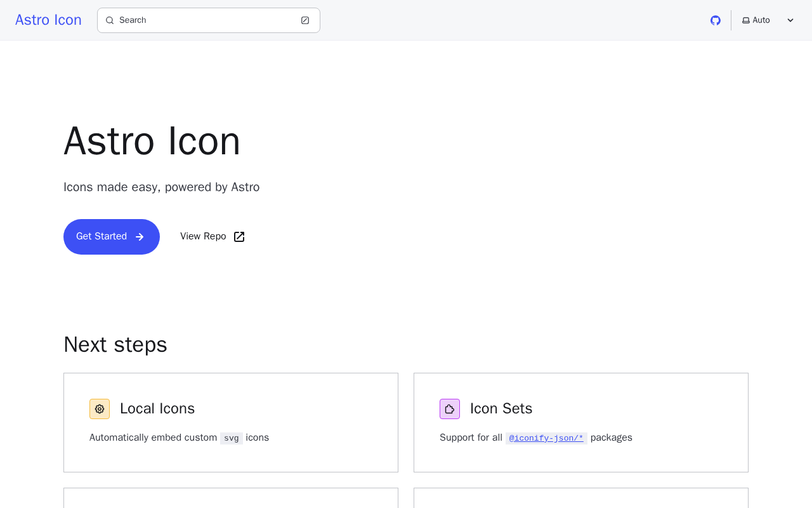This screenshot has width=812, height=508.
Task: Click the magnifier icon in the search bar
Action: pyautogui.click(x=110, y=20)
